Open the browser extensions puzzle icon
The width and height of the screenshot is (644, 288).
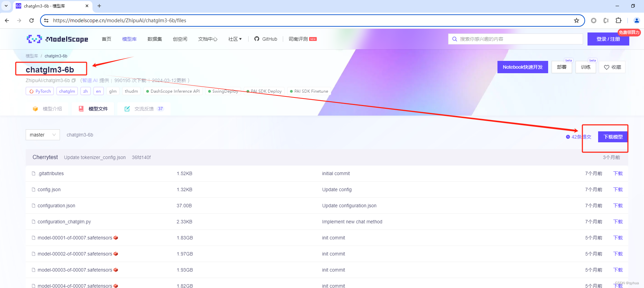click(x=618, y=21)
